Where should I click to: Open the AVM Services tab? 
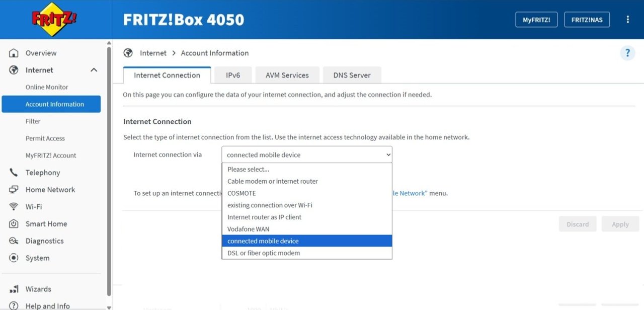(287, 75)
